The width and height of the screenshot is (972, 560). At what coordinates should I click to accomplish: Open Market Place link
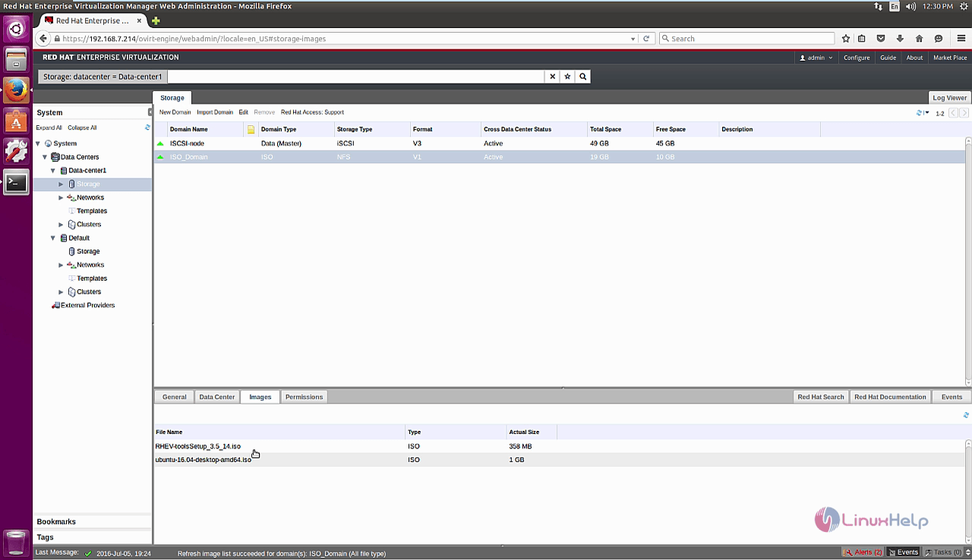pyautogui.click(x=950, y=58)
